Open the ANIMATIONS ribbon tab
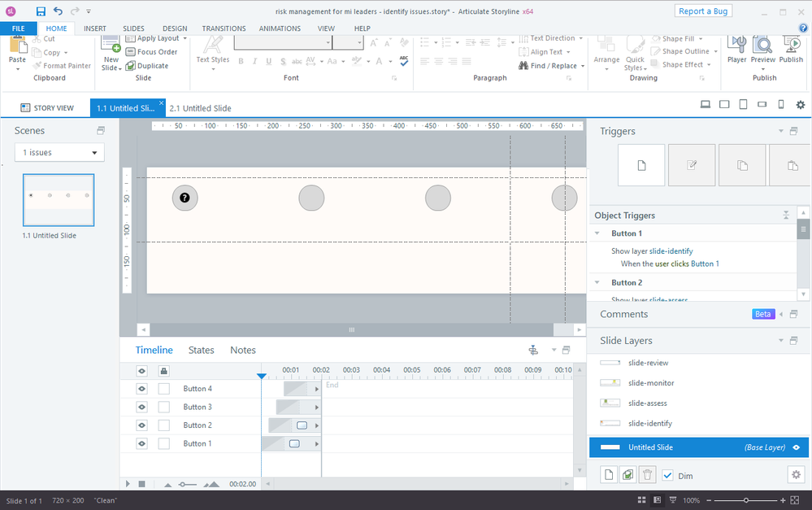The image size is (812, 510). point(279,28)
